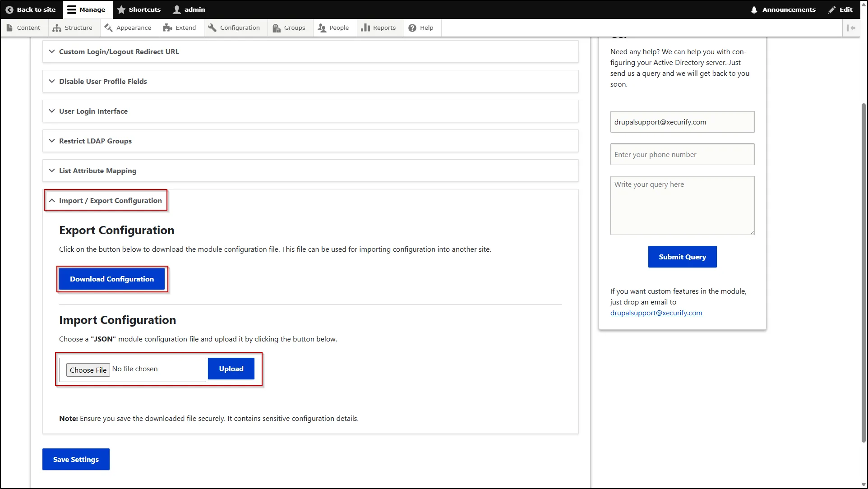
Task: Open the Content admin section
Action: pyautogui.click(x=24, y=28)
